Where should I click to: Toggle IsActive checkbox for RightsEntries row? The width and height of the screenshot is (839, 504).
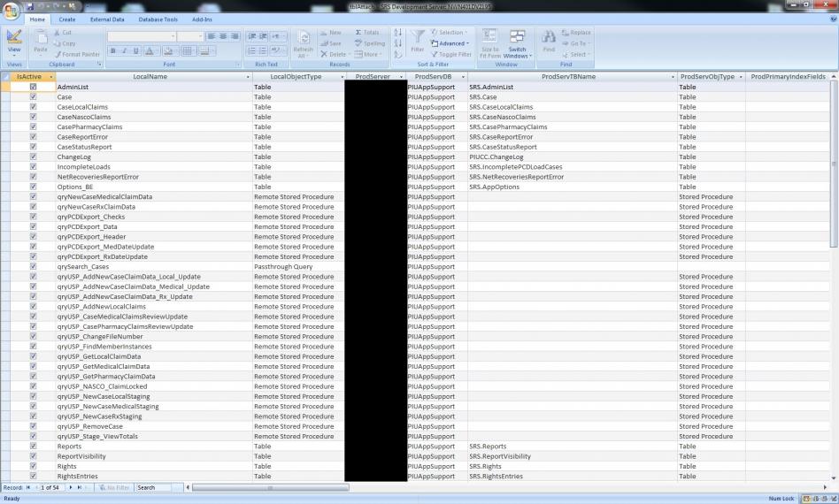(x=33, y=476)
